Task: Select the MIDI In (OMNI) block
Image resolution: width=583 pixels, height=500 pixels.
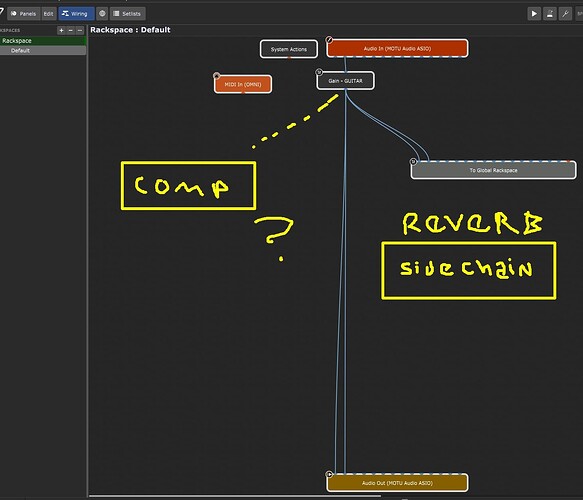Action: click(243, 84)
